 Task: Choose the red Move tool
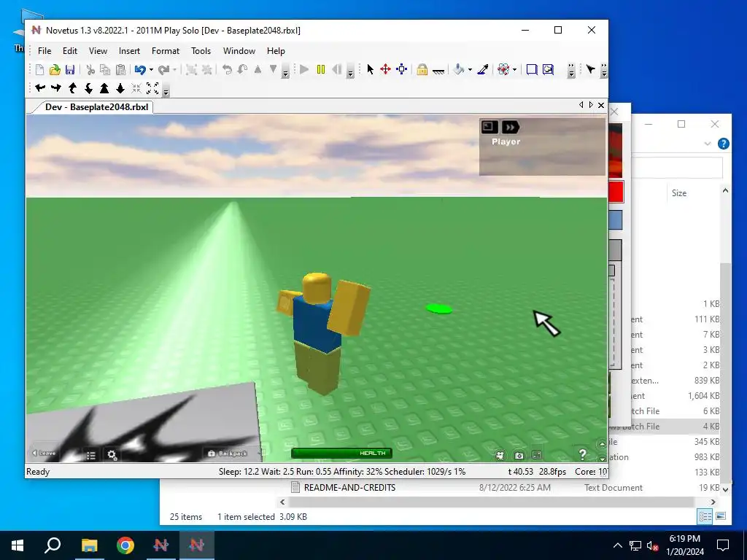[385, 69]
